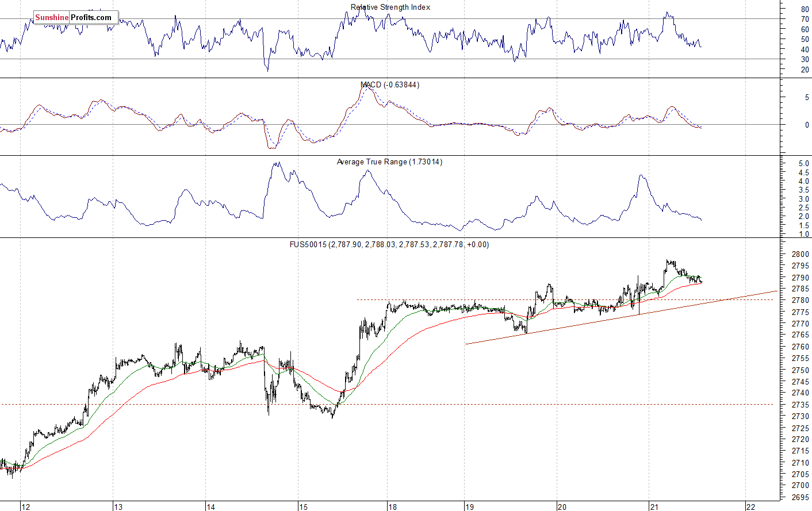Click the 2780 price axis value

[x=800, y=301]
